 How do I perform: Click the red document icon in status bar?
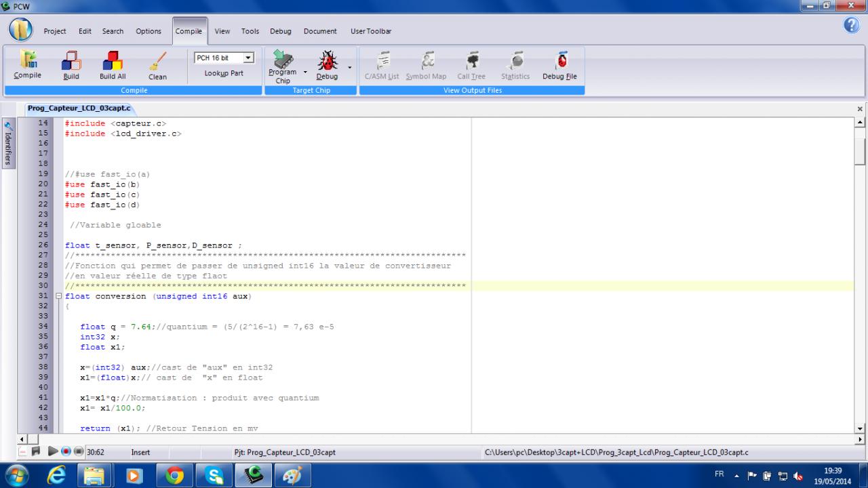(23, 451)
